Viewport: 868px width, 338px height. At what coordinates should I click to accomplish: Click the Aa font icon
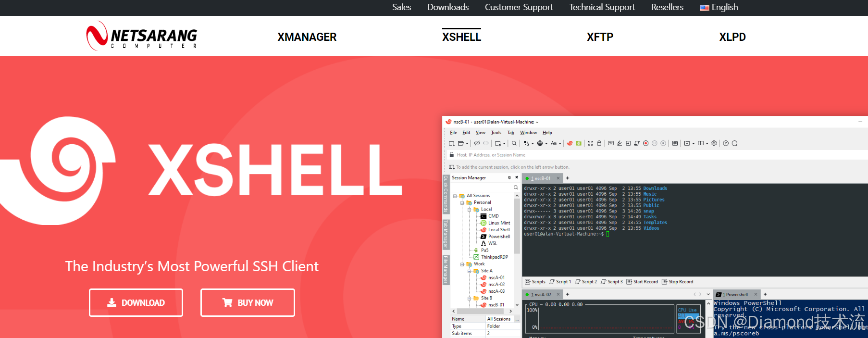(554, 143)
